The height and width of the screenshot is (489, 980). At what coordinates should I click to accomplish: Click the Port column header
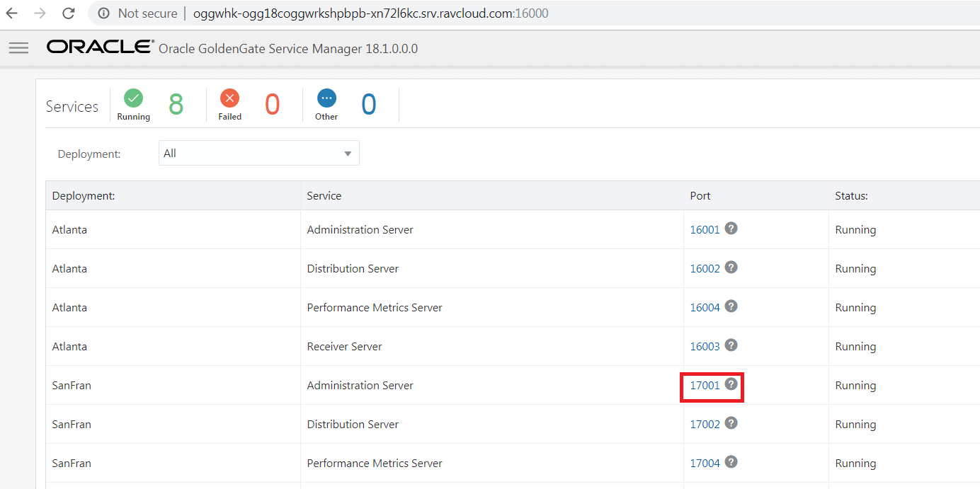(700, 196)
